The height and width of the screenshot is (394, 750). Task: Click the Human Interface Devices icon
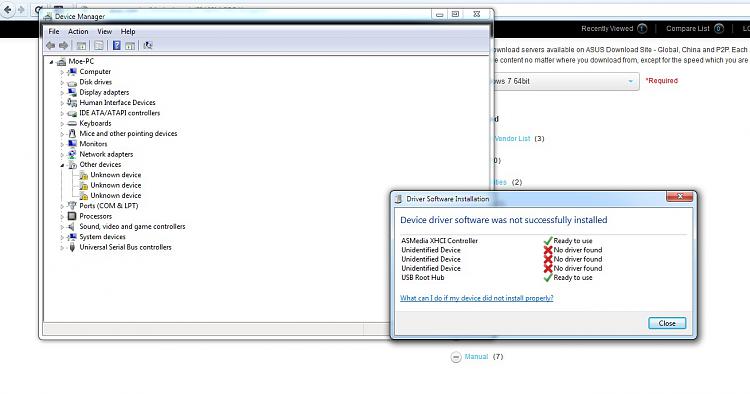[72, 102]
